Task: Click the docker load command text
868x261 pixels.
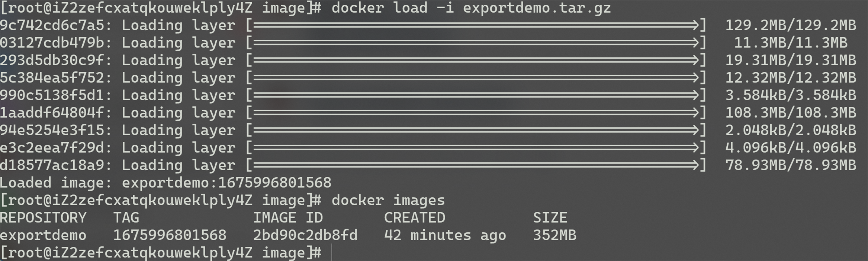Action: [x=471, y=8]
